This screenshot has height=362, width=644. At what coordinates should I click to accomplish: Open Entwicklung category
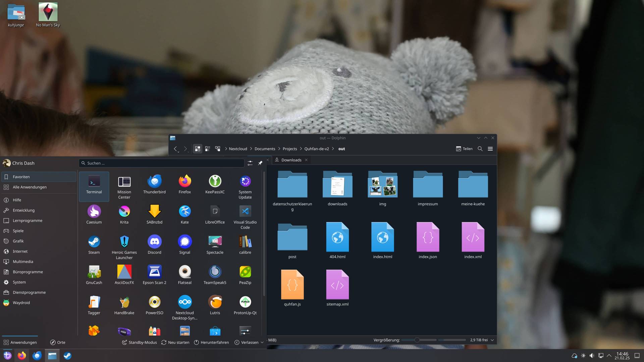pyautogui.click(x=39, y=210)
